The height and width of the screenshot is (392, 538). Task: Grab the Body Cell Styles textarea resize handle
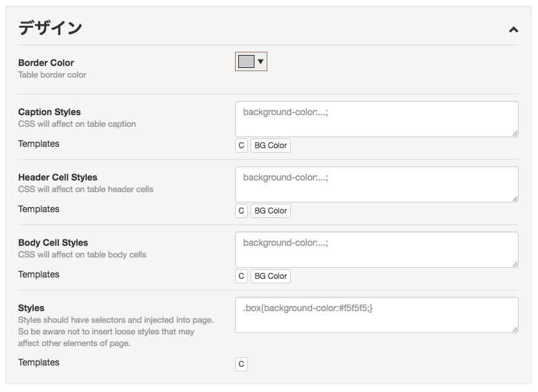tap(515, 265)
